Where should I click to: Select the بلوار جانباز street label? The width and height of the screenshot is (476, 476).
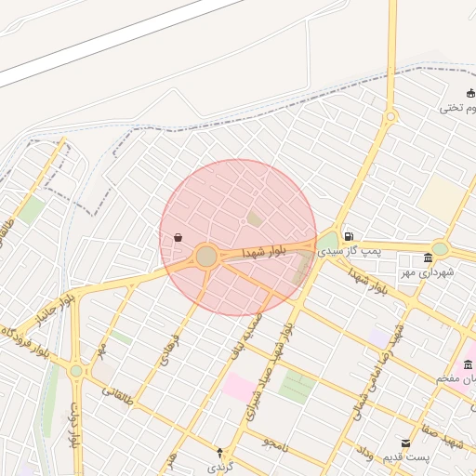pos(56,311)
